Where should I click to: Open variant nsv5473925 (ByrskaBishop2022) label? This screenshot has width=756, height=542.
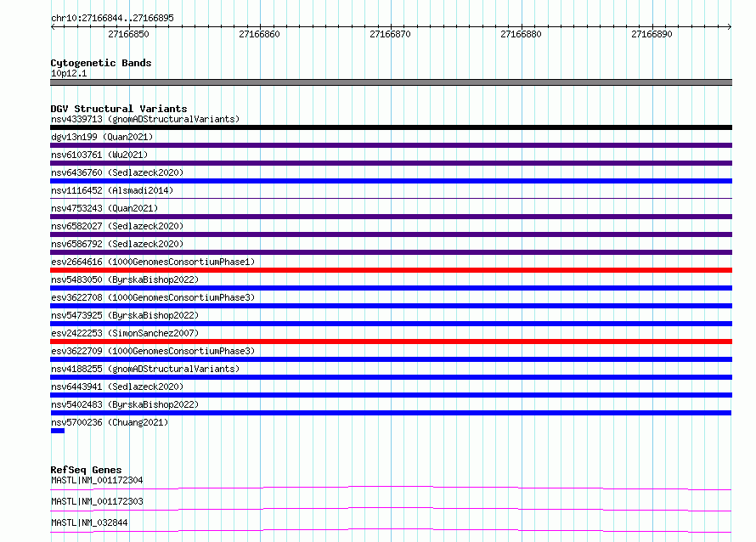125,315
